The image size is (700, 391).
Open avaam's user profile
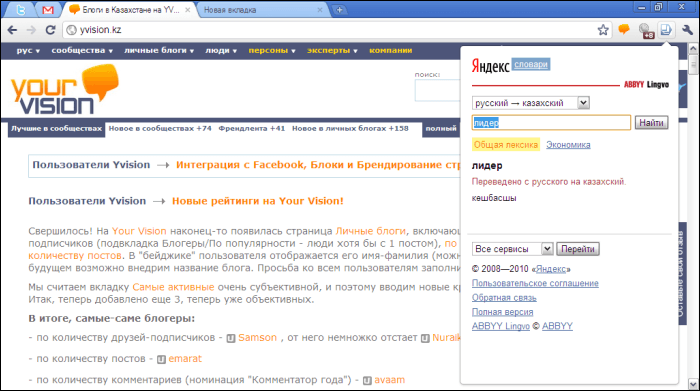tap(389, 380)
